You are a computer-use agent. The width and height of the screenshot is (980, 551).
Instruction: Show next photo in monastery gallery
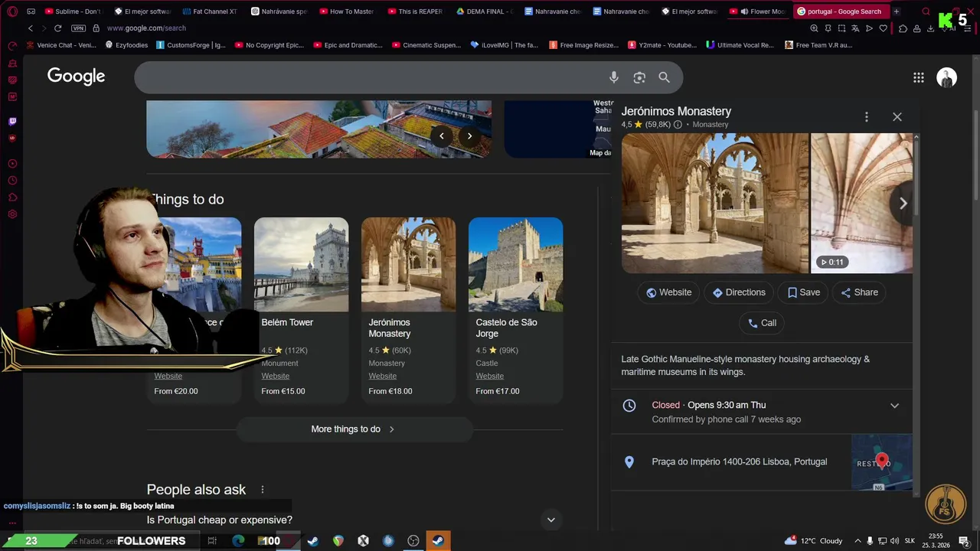click(903, 204)
